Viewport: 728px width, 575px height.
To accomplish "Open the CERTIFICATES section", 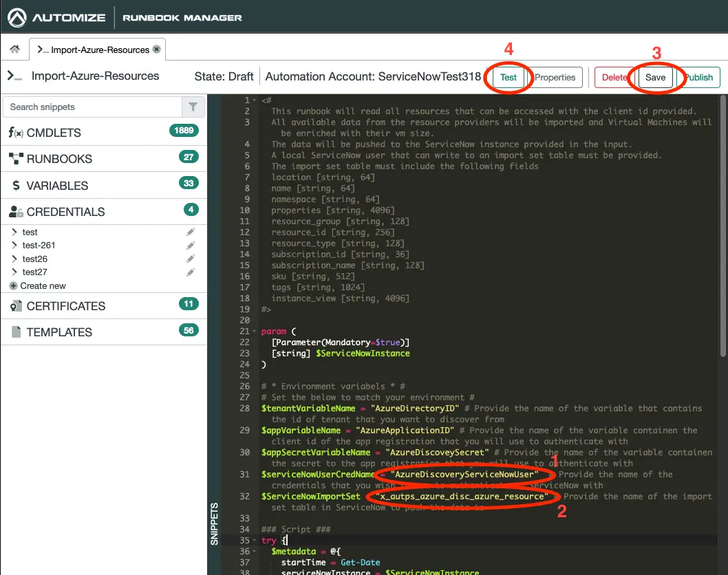I will pos(103,306).
